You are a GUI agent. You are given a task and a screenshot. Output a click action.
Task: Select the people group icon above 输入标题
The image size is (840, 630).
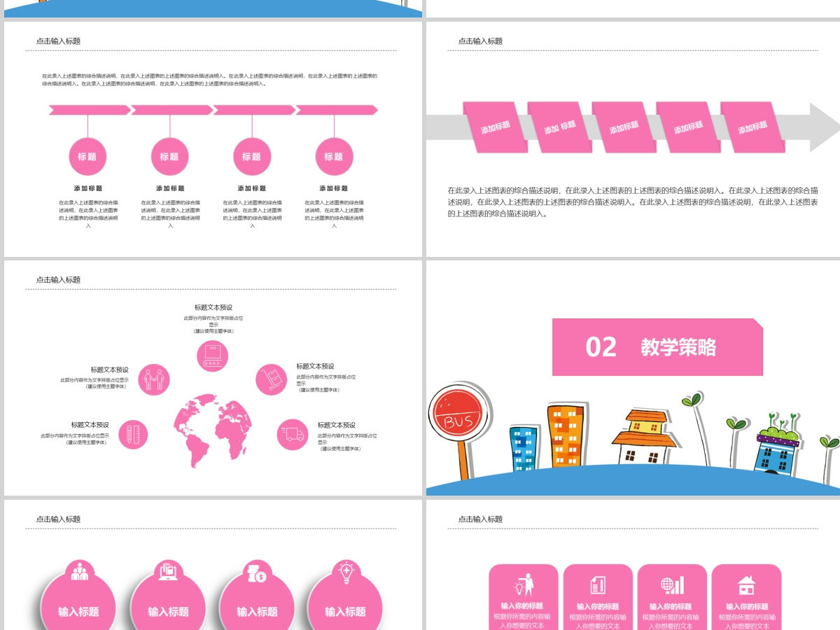pos(80,571)
